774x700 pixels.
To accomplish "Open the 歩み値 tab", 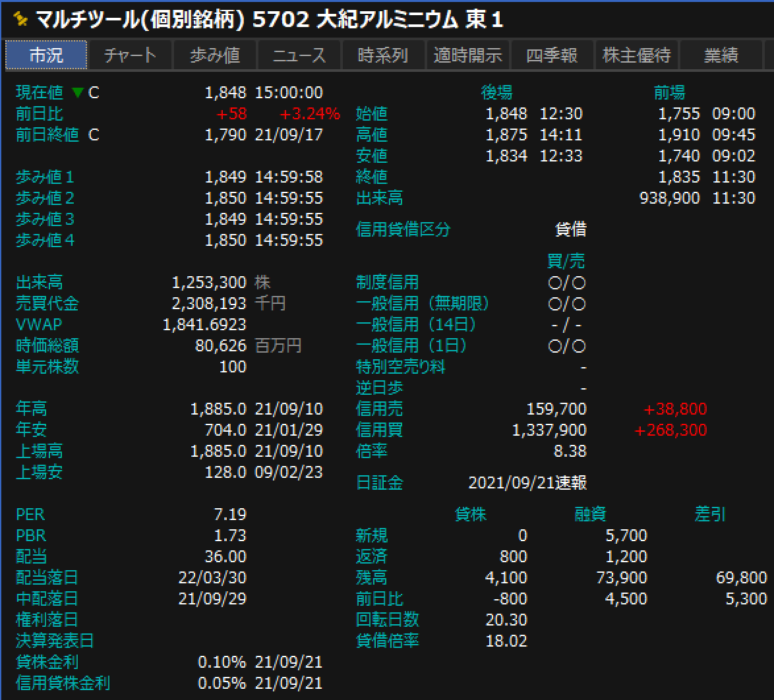I will click(x=215, y=55).
